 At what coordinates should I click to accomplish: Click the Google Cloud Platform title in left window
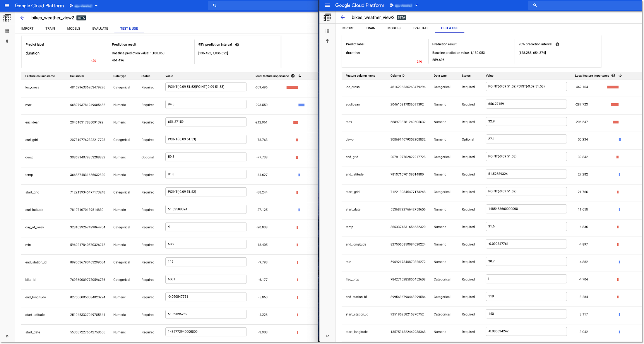(x=39, y=6)
